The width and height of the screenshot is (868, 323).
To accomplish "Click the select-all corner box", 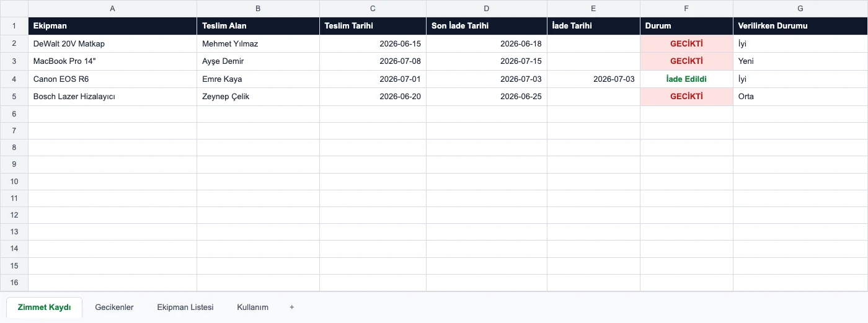I will pos(14,9).
